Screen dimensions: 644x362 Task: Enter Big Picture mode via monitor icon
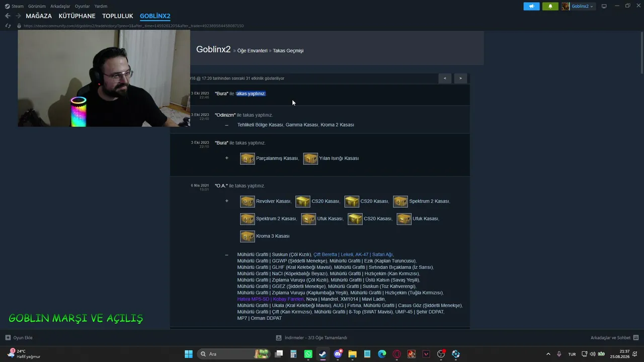[604, 6]
